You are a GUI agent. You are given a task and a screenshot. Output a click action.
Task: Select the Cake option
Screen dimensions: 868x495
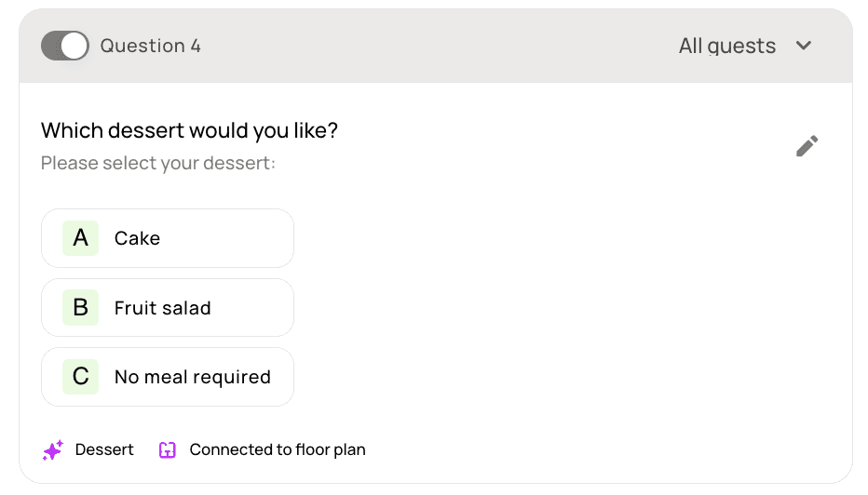click(x=168, y=238)
